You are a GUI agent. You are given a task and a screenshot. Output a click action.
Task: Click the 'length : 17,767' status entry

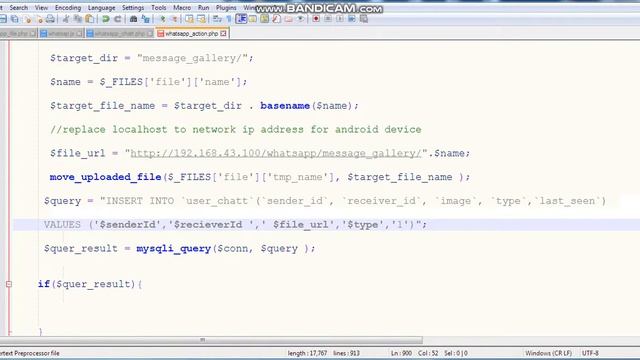click(307, 353)
